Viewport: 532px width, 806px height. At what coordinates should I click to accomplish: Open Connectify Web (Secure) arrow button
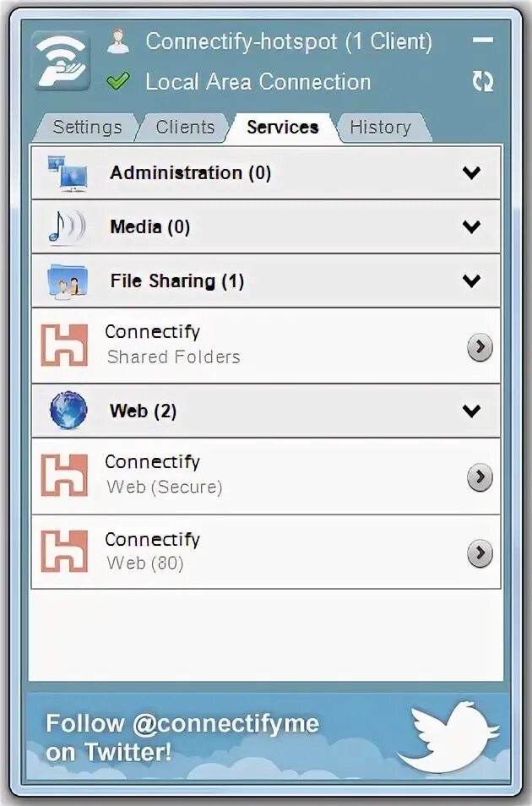click(x=480, y=477)
